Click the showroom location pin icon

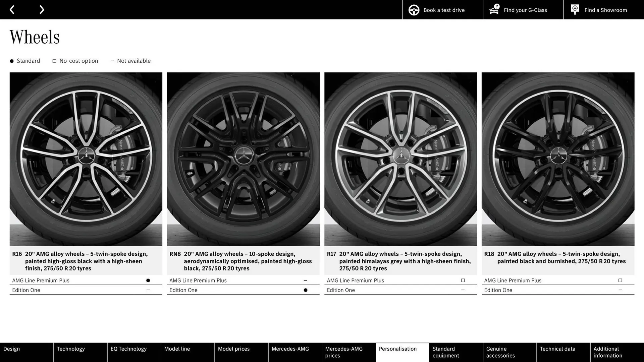pos(575,9)
